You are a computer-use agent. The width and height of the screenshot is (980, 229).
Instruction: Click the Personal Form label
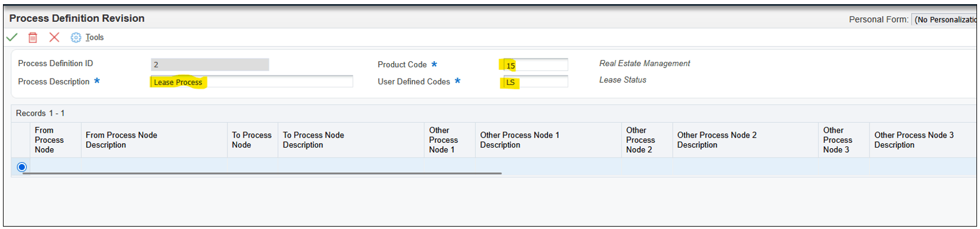[878, 19]
